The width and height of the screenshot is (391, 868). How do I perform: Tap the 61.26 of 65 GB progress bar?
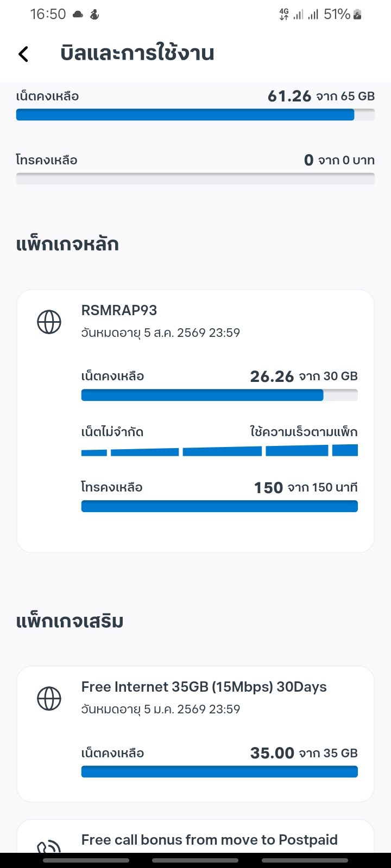click(x=195, y=114)
